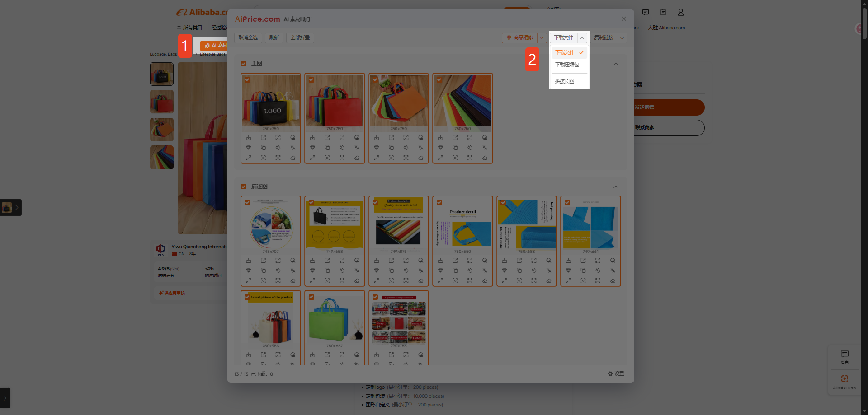Open dropdown arrow beside 商品精修
The image size is (868, 415).
(x=542, y=38)
